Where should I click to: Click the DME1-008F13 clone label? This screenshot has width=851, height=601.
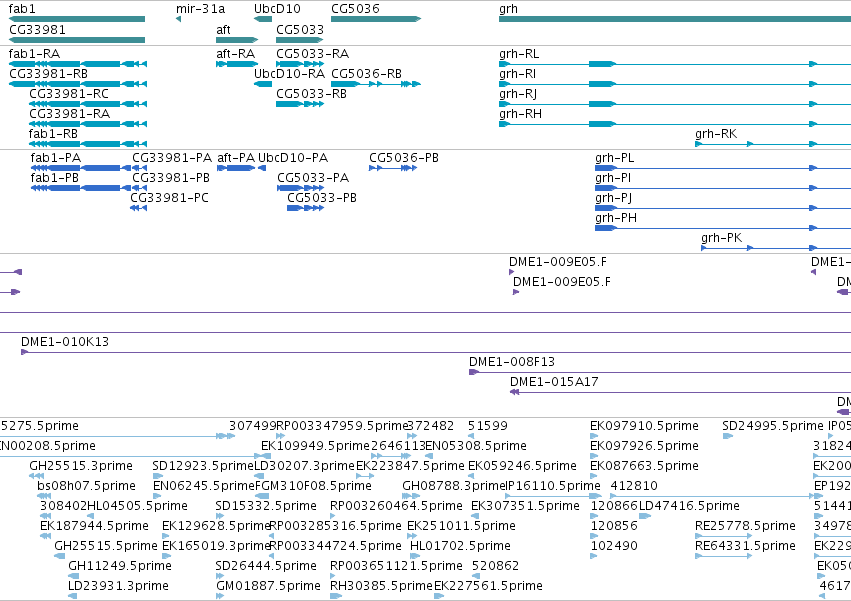point(512,362)
